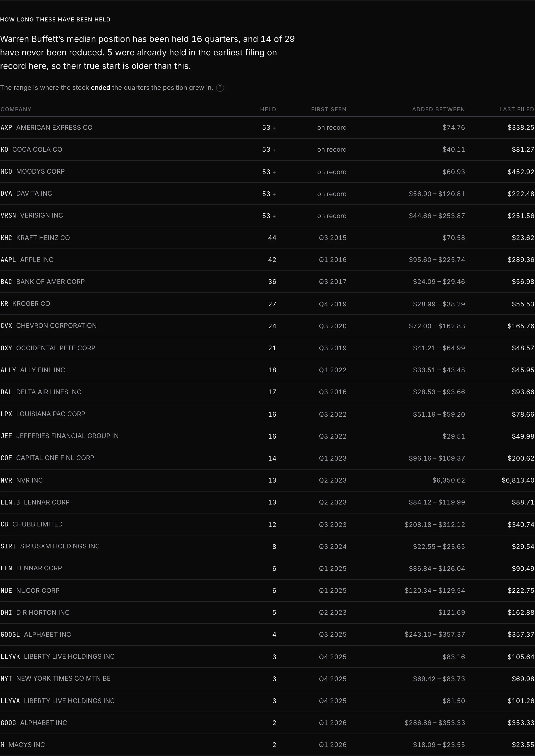Click the $452.92 last filed price

point(521,172)
